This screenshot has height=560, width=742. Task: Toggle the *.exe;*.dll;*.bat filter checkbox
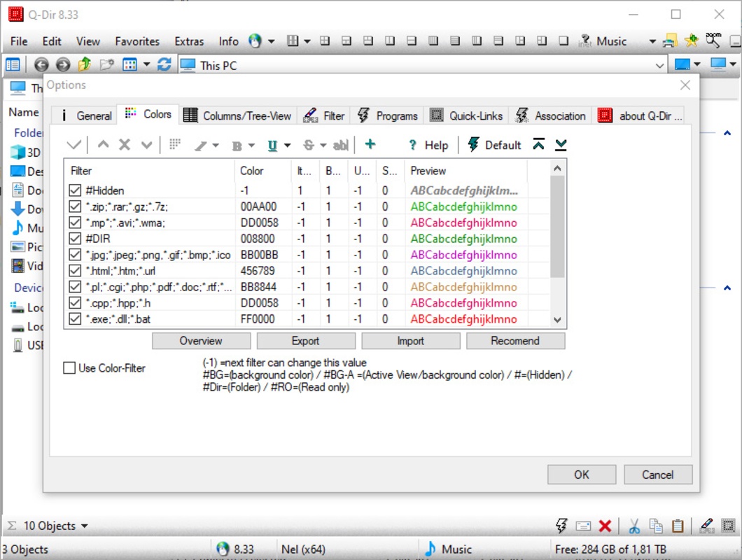click(76, 319)
